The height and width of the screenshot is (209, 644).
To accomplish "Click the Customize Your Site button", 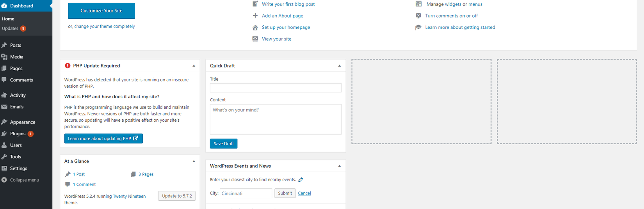I will (101, 11).
